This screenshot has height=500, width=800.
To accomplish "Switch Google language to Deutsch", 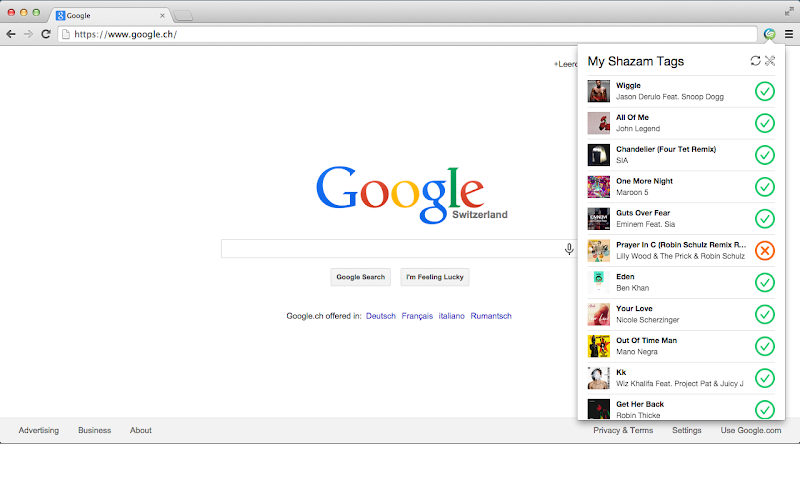I will coord(381,316).
